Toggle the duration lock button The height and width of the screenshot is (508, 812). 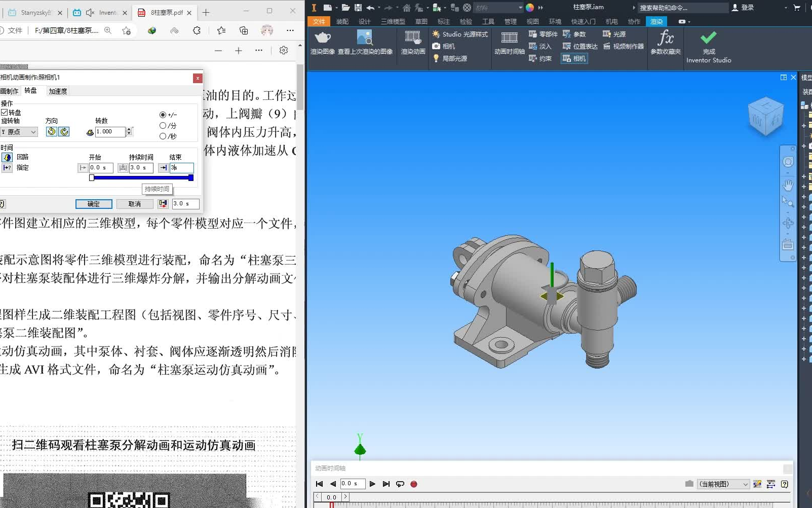click(123, 168)
